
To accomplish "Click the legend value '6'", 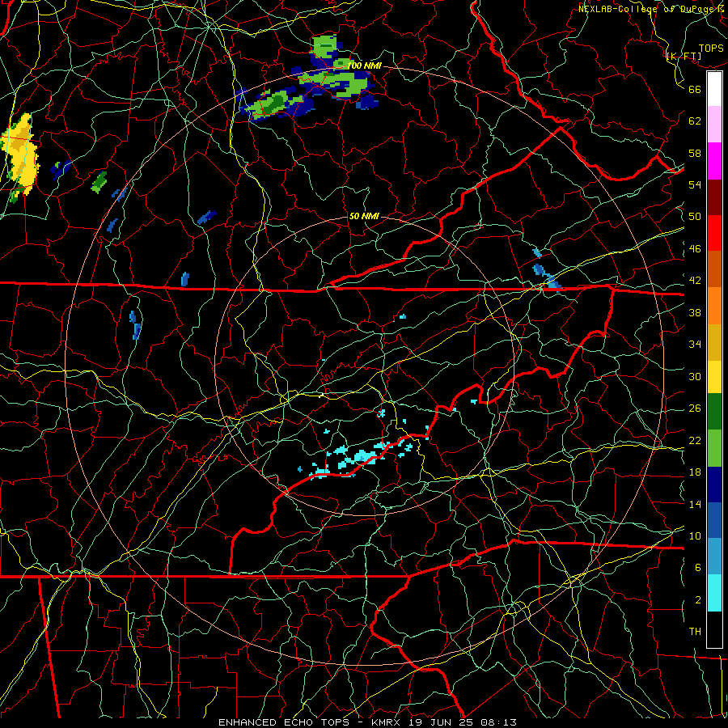I will (x=697, y=568).
